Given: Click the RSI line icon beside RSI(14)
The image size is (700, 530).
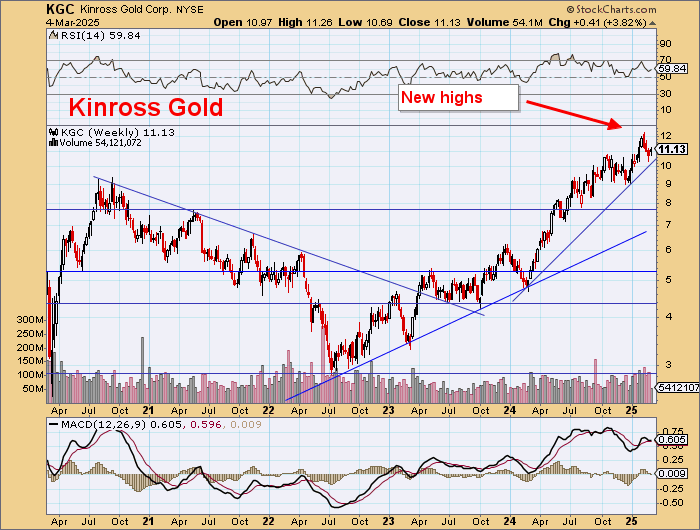Looking at the screenshot, I should click(53, 35).
